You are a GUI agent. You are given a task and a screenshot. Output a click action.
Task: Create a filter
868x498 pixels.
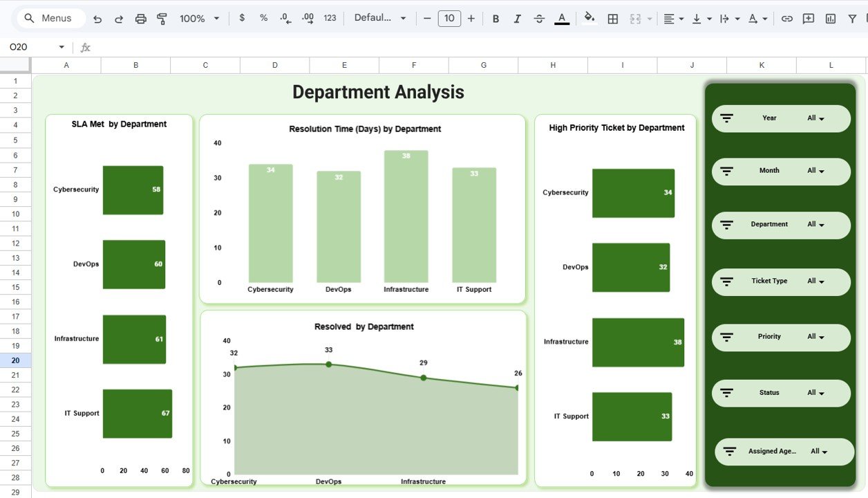[x=852, y=19]
